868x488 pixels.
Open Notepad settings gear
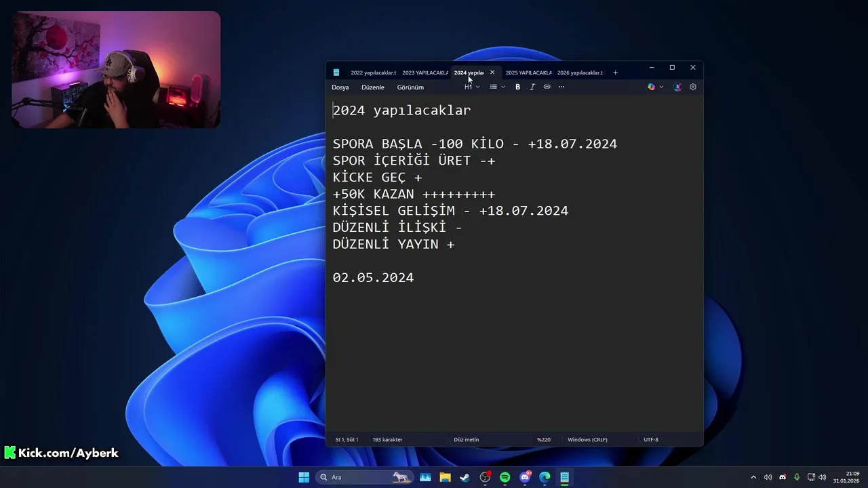point(693,87)
